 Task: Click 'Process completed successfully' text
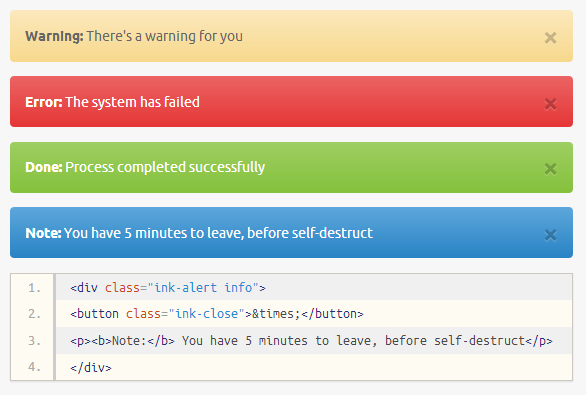tap(165, 167)
